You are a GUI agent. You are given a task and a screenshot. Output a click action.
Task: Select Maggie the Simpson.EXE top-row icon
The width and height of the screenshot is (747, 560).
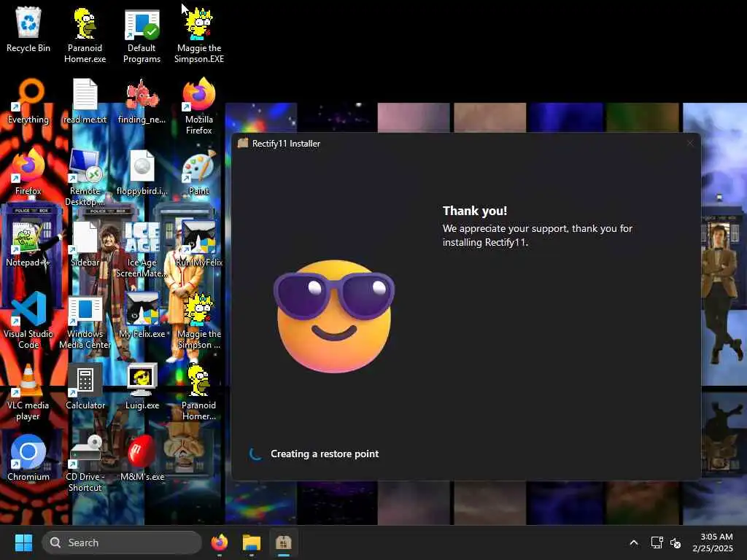click(x=198, y=35)
